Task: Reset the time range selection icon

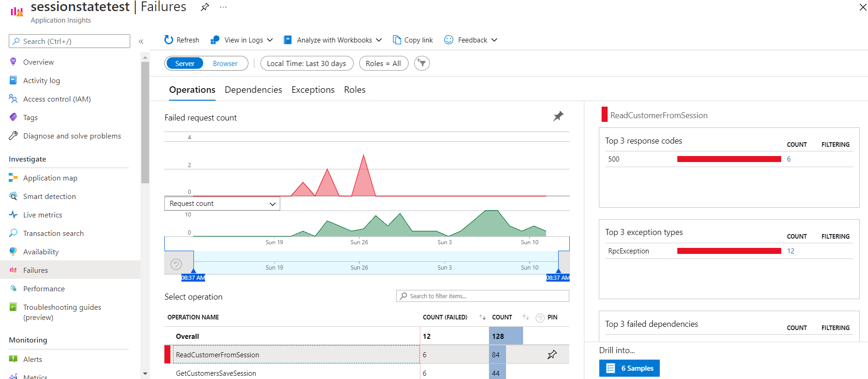Action: [176, 264]
